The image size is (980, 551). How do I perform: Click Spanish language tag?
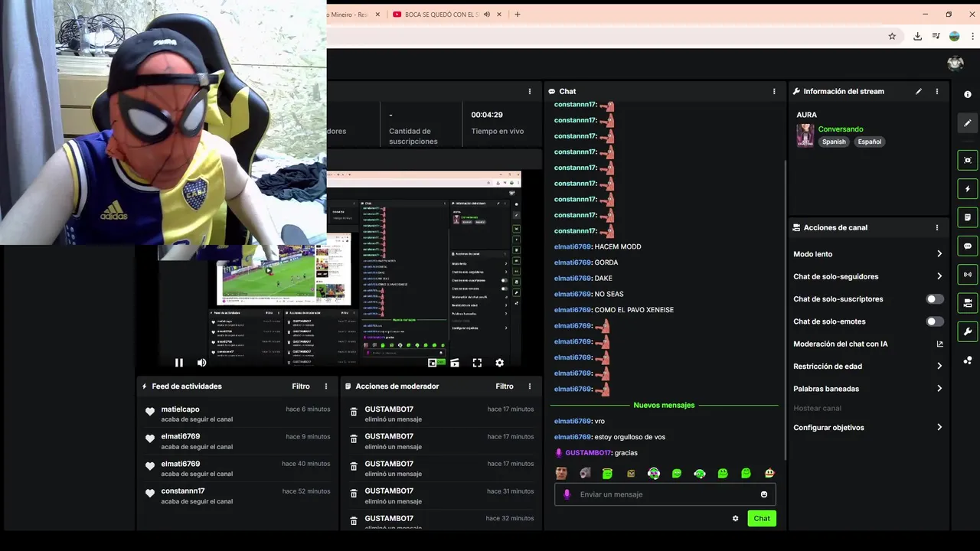click(x=834, y=142)
